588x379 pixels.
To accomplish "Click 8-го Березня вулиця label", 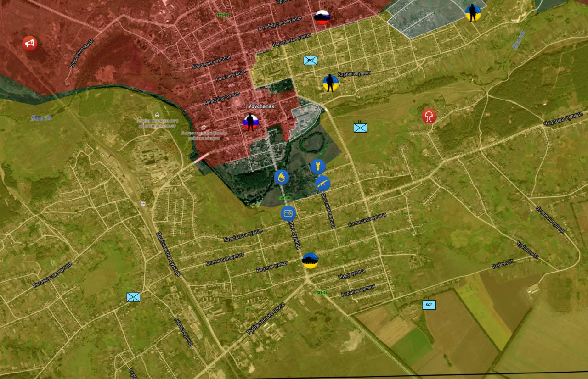I will (280, 24).
